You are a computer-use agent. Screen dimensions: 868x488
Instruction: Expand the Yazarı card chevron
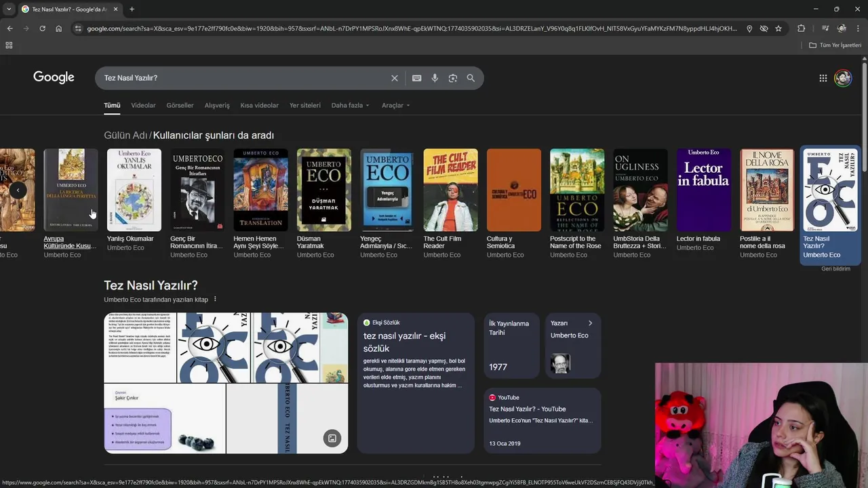(590, 323)
